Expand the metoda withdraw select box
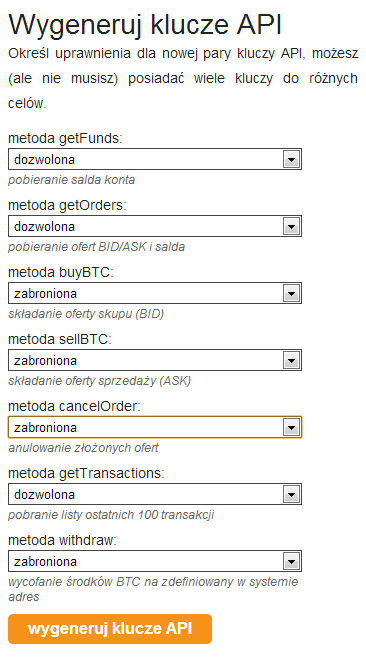Screen dimensions: 366x662 pos(155,562)
